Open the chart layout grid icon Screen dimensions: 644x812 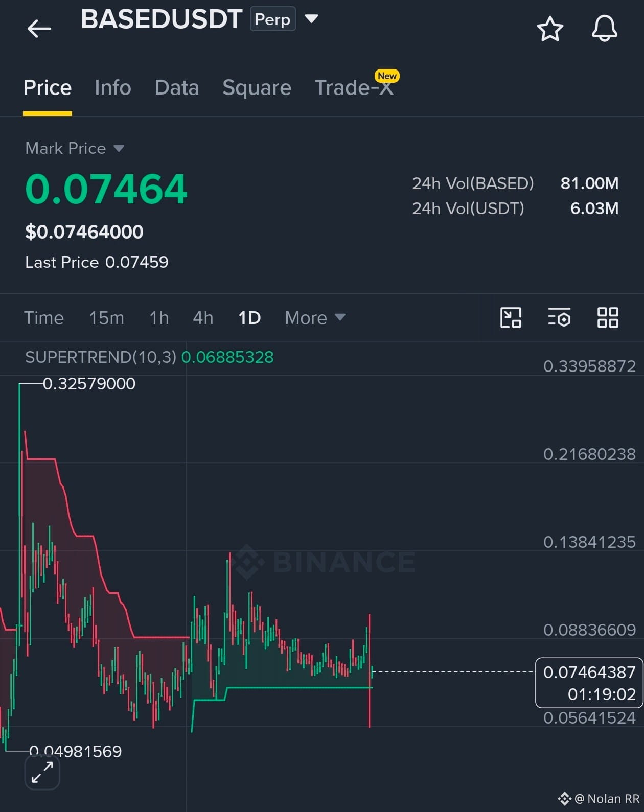[608, 317]
